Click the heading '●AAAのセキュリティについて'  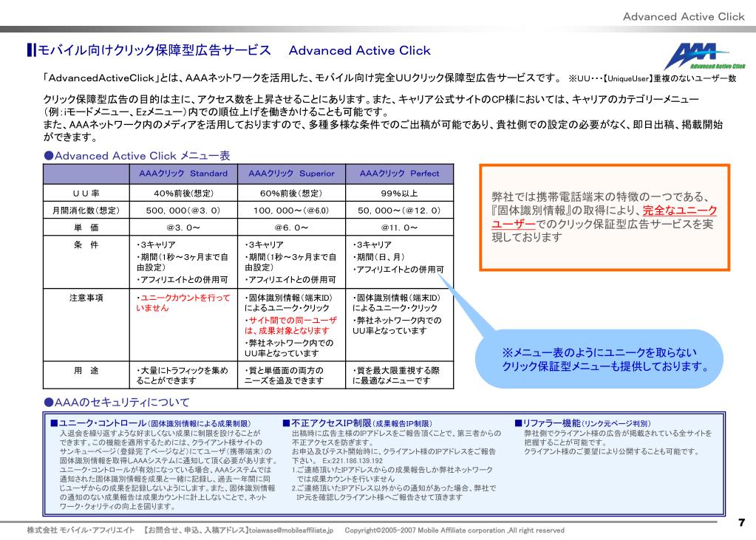pos(117,402)
